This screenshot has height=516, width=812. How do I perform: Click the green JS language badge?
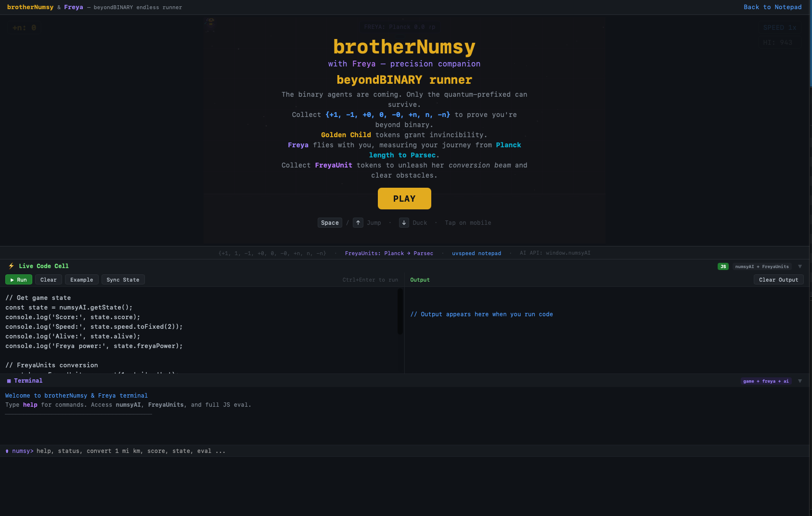(x=722, y=266)
